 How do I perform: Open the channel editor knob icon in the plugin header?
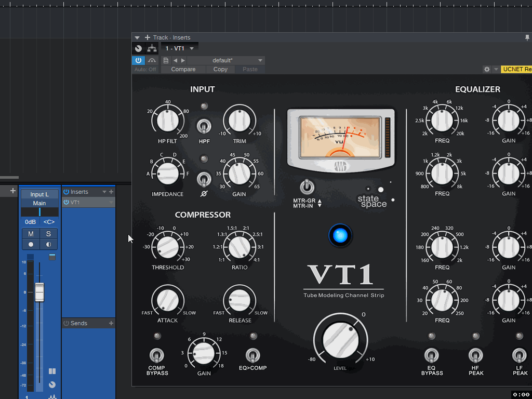tap(138, 48)
